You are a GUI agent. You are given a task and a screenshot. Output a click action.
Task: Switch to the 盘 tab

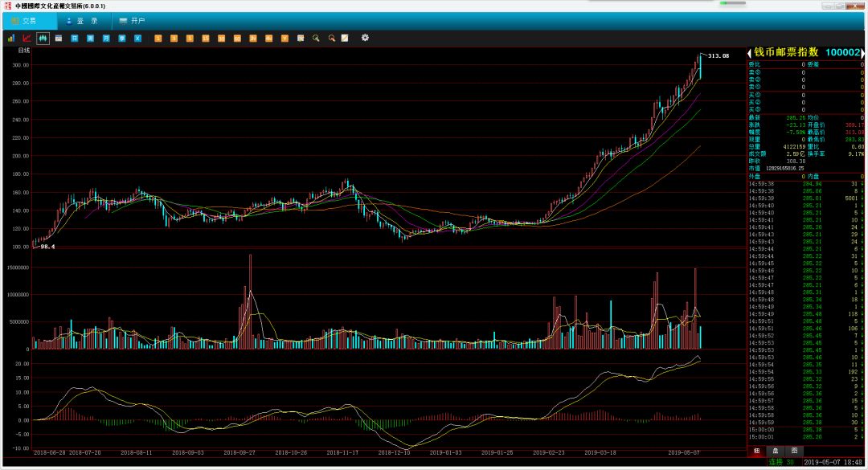[776, 451]
